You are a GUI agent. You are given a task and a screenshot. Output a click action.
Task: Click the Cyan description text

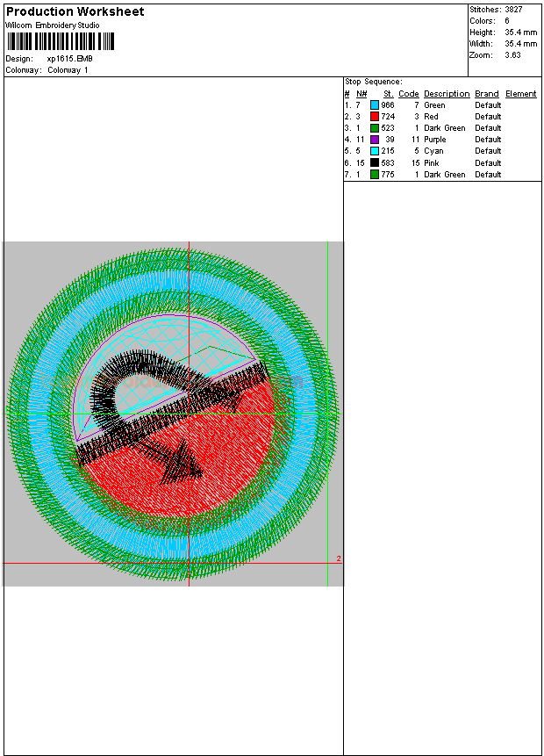[433, 151]
